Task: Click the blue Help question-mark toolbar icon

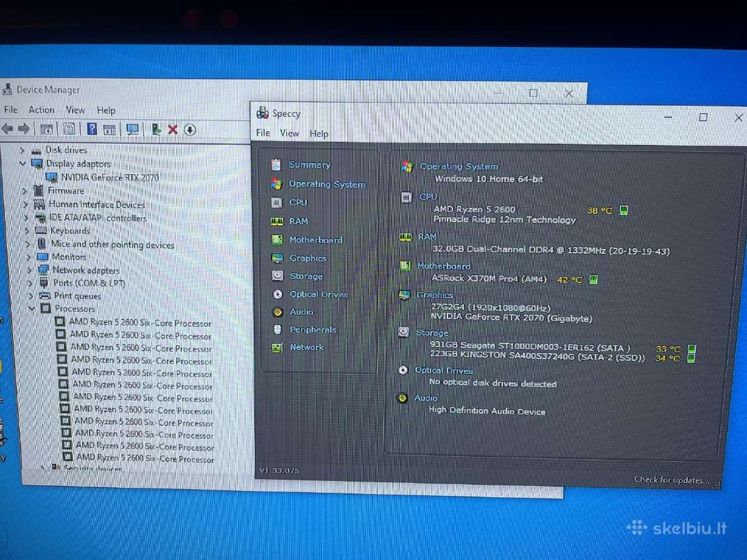Action: coord(92,129)
